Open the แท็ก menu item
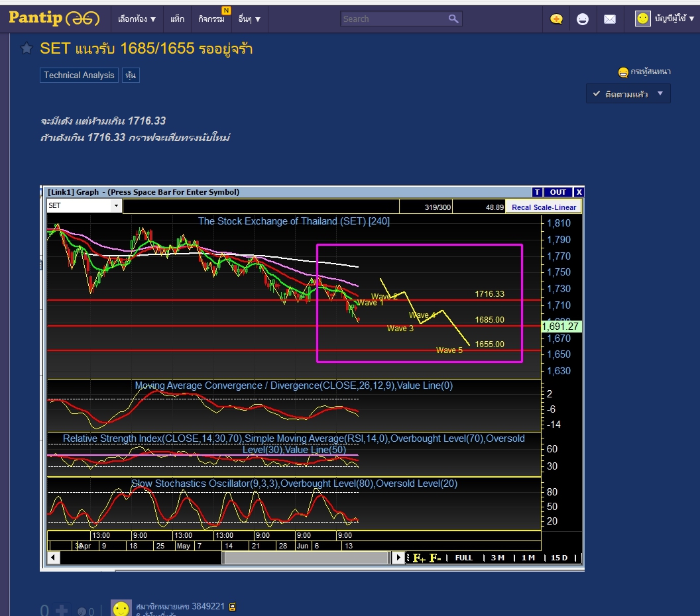 click(x=177, y=19)
